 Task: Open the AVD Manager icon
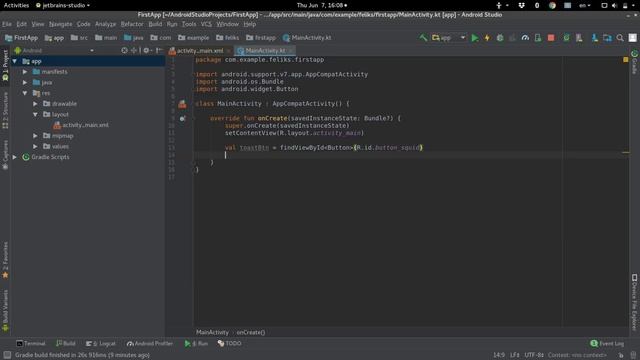click(579, 38)
